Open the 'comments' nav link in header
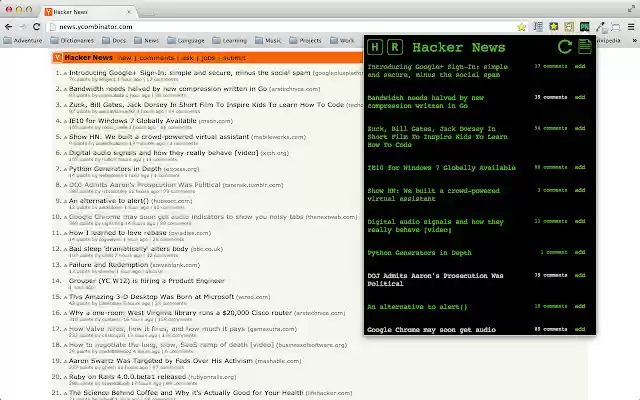The image size is (640, 400). (157, 58)
